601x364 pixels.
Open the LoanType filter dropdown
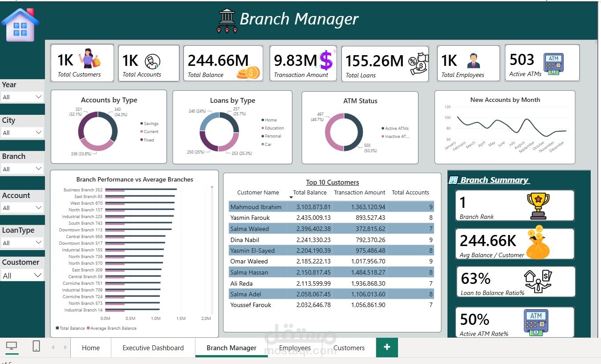22,243
